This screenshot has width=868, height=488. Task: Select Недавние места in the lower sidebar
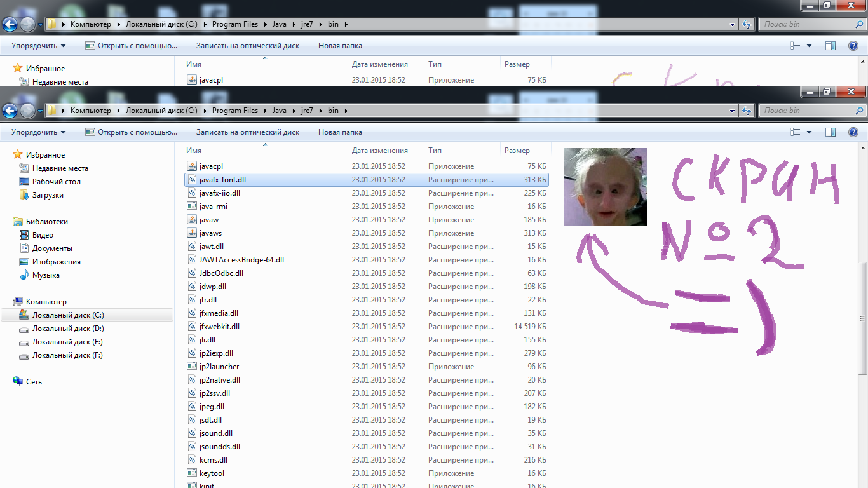pyautogui.click(x=60, y=168)
